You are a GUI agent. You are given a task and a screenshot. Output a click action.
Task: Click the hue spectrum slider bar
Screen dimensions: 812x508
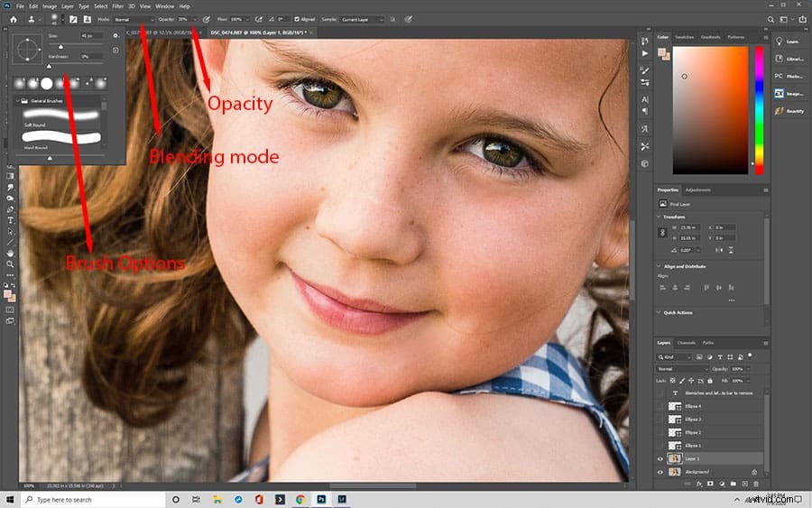coord(759,110)
